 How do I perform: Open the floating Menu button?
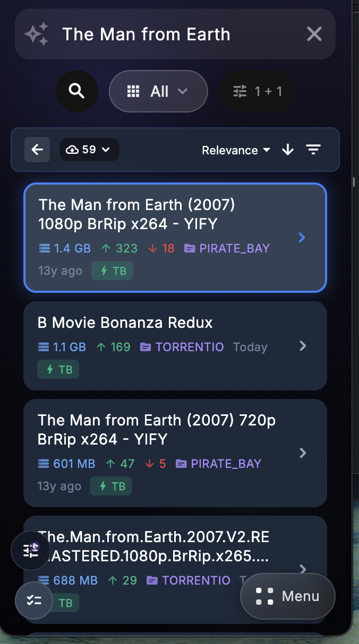[x=288, y=596]
